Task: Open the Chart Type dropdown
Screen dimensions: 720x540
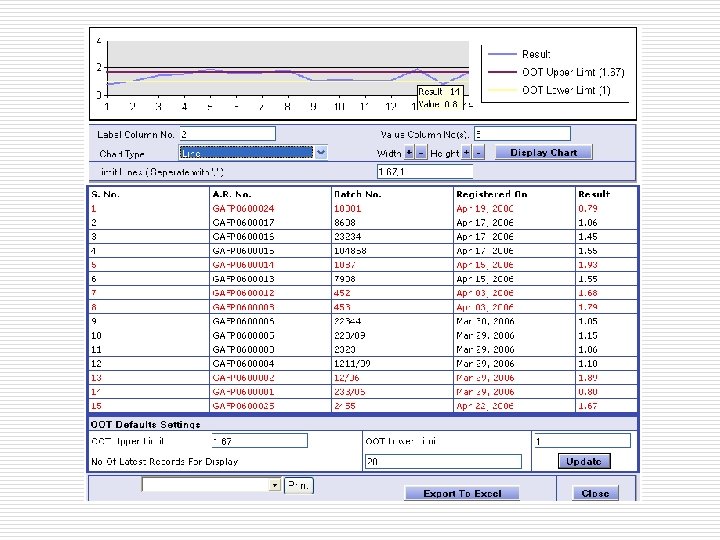Action: tap(319, 153)
